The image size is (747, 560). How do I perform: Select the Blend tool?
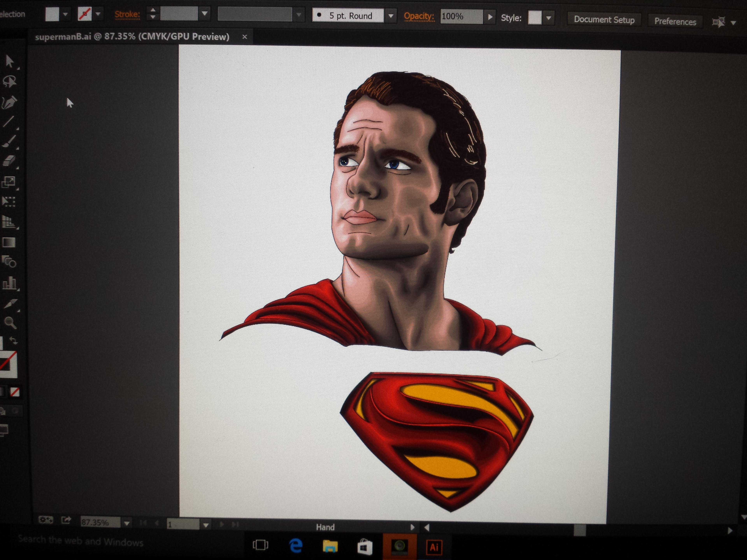coord(10,262)
